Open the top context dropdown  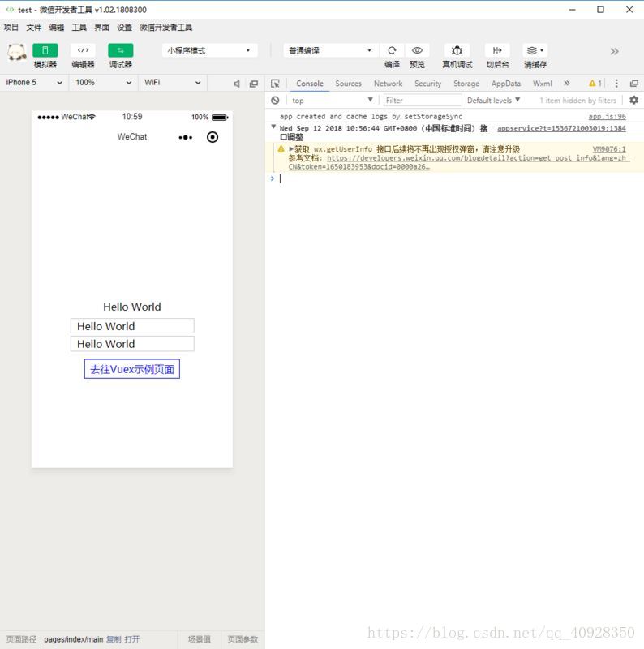coord(333,100)
